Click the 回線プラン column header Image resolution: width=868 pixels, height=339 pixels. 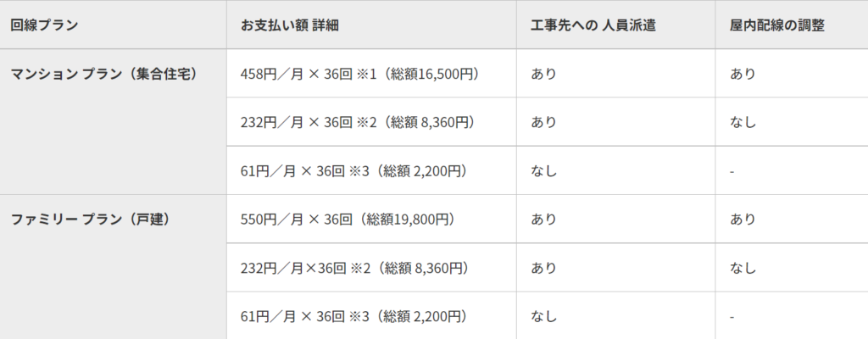tap(44, 25)
